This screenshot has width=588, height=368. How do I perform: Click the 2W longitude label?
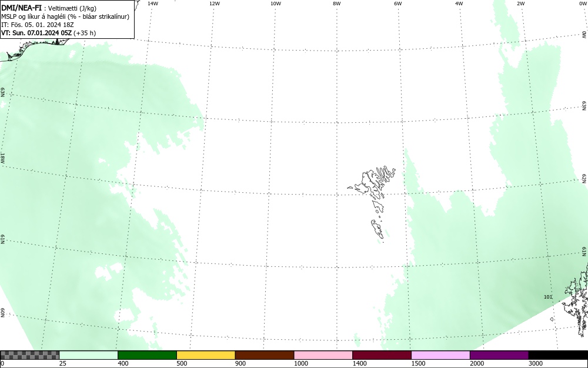(520, 4)
